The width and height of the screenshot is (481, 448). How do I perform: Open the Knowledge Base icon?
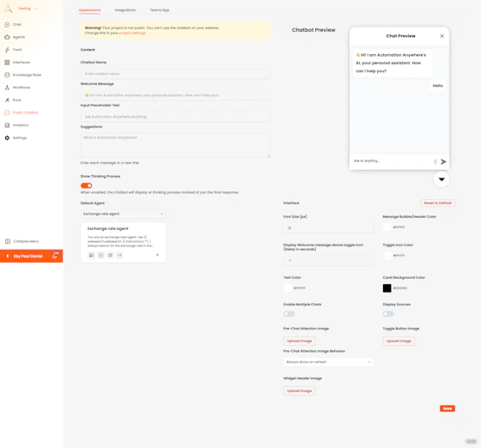click(x=7, y=75)
